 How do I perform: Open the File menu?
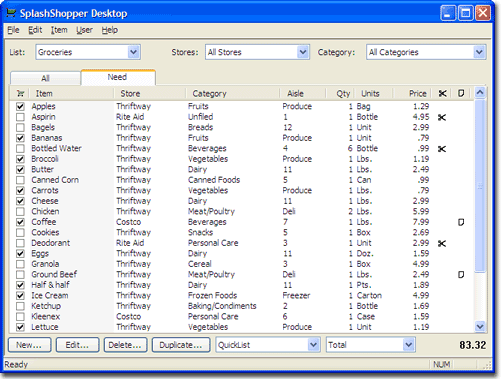[x=13, y=30]
